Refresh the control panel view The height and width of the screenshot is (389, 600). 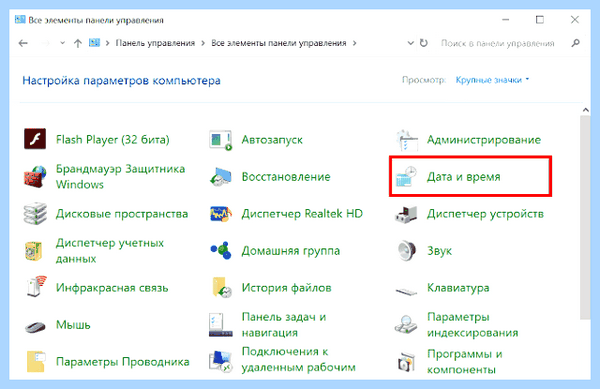(424, 43)
